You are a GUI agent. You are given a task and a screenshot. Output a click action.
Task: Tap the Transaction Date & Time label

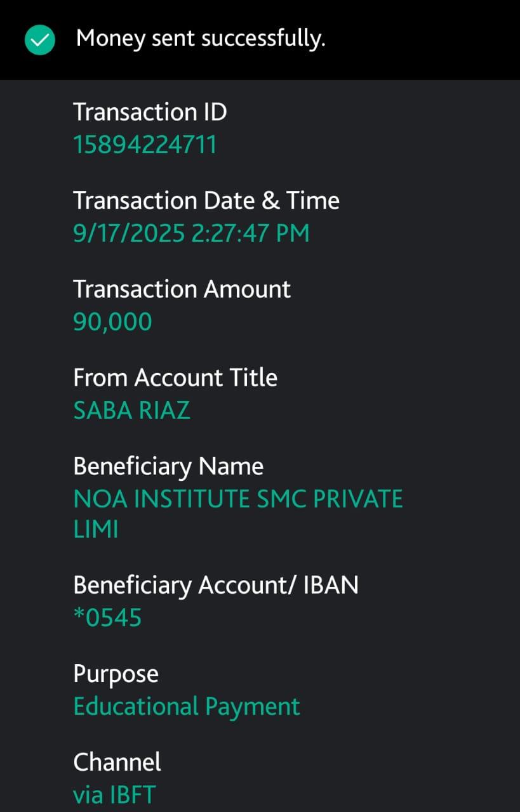[x=206, y=200]
